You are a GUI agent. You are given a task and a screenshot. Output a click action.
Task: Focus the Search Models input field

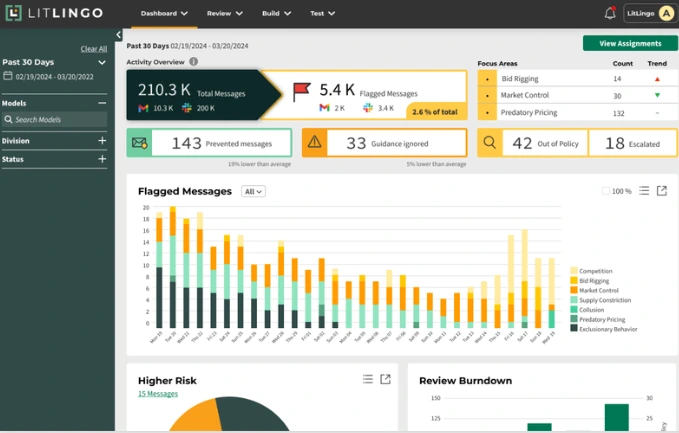click(x=55, y=120)
